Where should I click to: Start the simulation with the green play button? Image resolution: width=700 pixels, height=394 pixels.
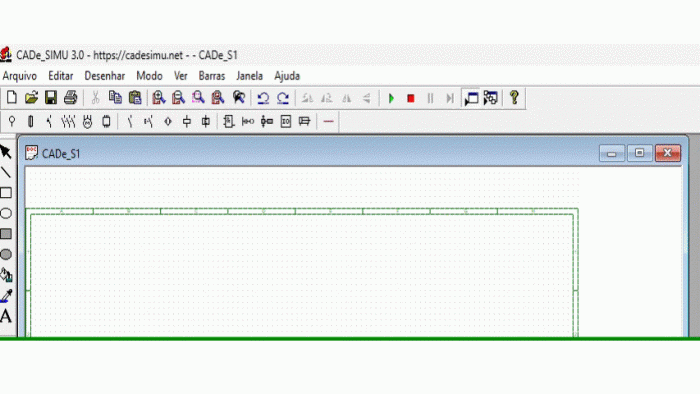(x=391, y=98)
